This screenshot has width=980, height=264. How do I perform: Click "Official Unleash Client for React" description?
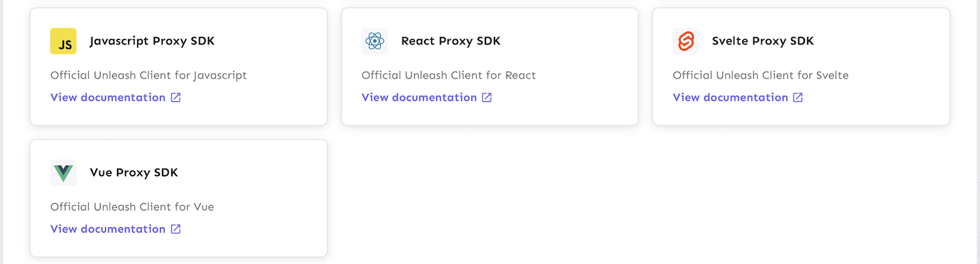[448, 75]
